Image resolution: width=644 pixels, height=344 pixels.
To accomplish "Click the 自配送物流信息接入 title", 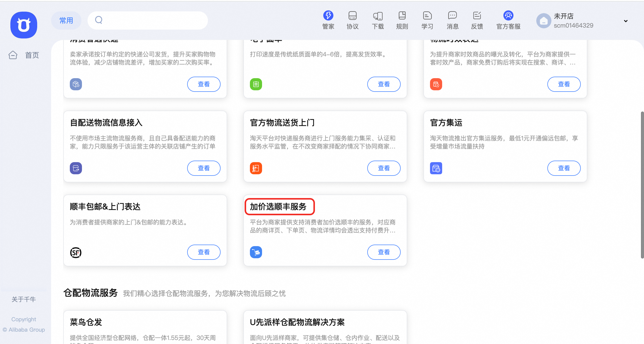I will click(x=106, y=123).
